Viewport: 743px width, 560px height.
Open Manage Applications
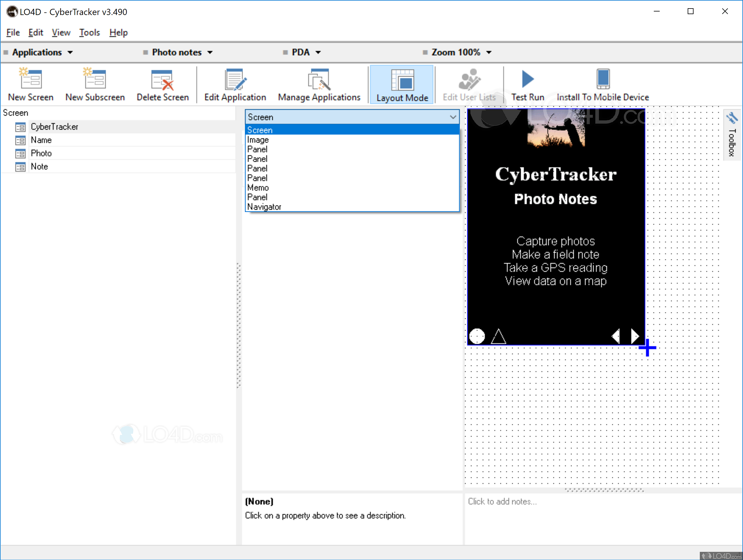click(319, 84)
